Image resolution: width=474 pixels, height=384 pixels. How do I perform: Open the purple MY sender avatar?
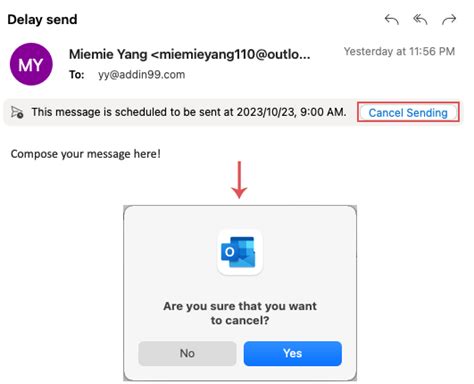coord(31,64)
